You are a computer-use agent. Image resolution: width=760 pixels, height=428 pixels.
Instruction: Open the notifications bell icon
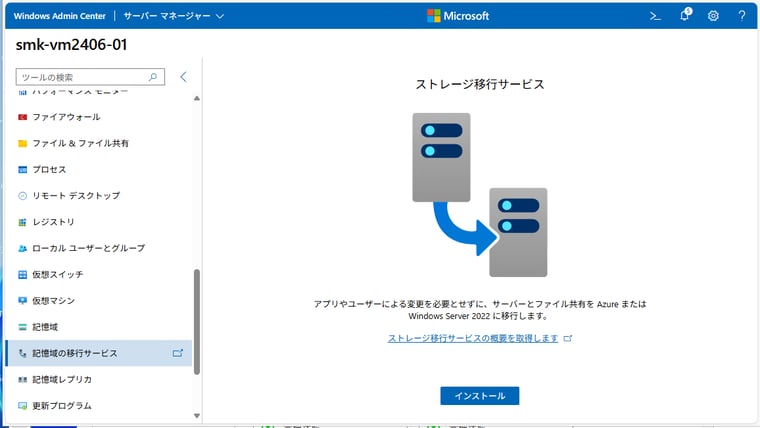(x=685, y=16)
